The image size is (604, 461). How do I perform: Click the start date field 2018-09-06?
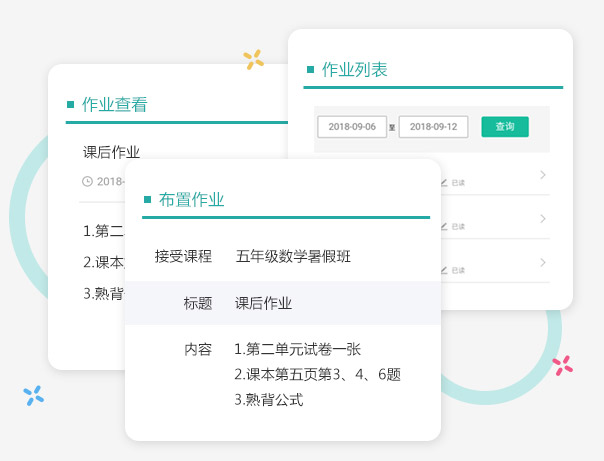[x=351, y=127]
